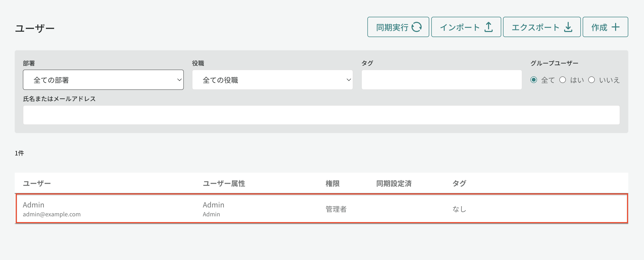Click the 1件 result count text
The height and width of the screenshot is (260, 644).
tap(19, 153)
